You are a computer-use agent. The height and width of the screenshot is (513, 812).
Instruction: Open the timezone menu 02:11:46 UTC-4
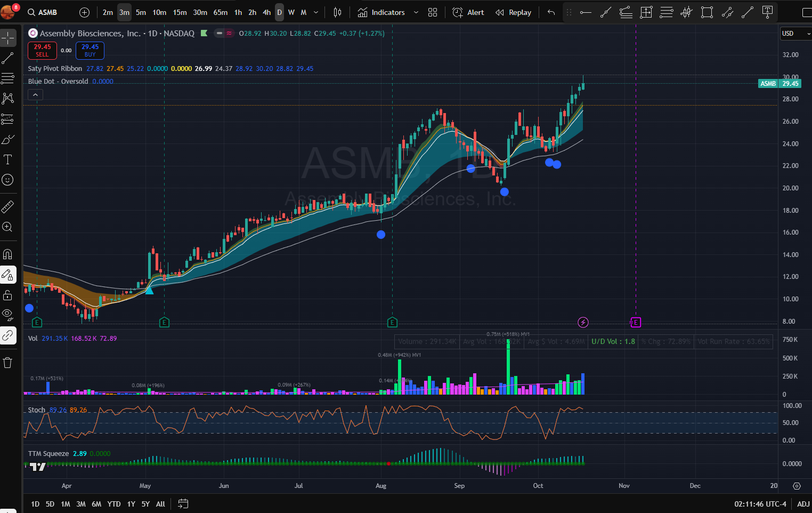(x=760, y=504)
